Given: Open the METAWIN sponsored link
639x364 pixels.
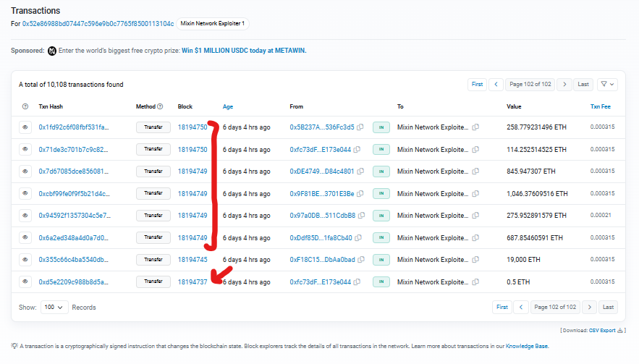Looking at the screenshot, I should (244, 51).
